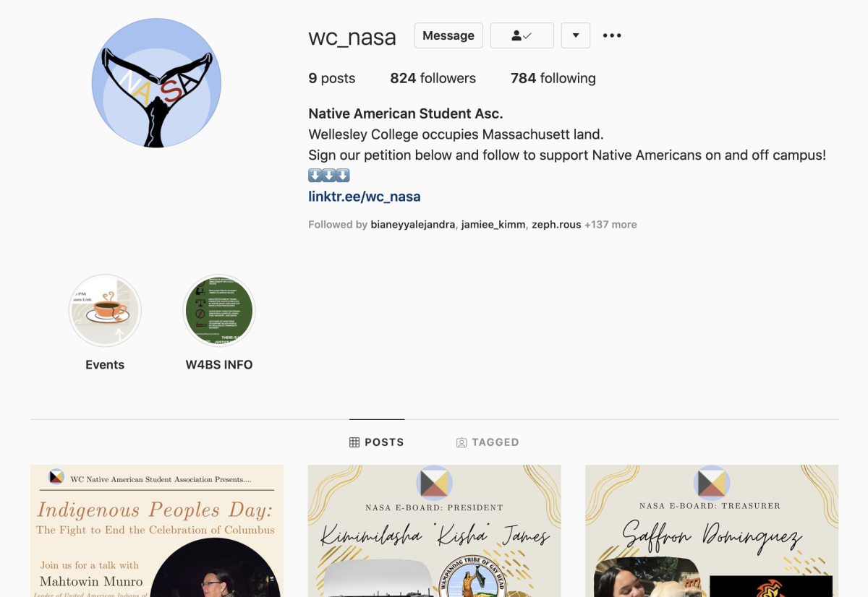Image resolution: width=868 pixels, height=597 pixels.
Task: Show the +137 more mutual followers
Action: click(x=610, y=225)
